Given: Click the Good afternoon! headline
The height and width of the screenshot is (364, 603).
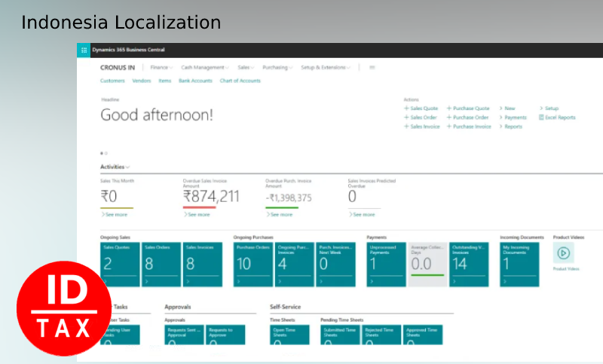Looking at the screenshot, I should click(x=157, y=115).
